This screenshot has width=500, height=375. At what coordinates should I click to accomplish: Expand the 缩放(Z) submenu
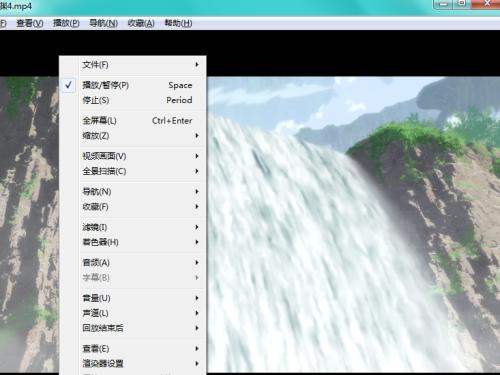133,136
